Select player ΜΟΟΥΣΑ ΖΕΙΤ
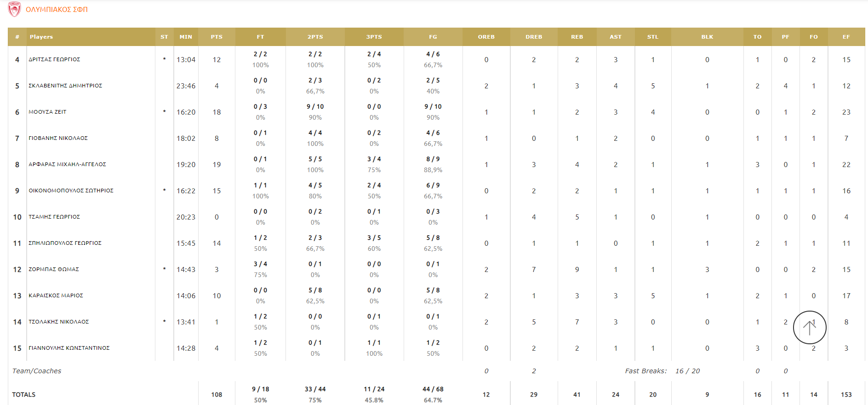This screenshot has width=868, height=405. point(47,112)
